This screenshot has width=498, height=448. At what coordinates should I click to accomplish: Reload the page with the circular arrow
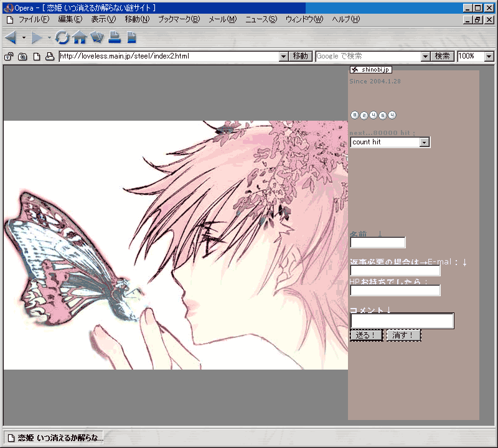coord(62,37)
